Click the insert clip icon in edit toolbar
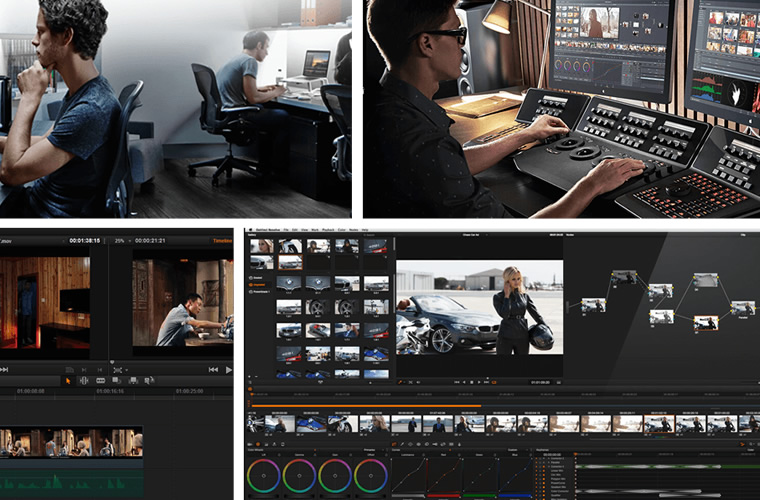 (118, 380)
